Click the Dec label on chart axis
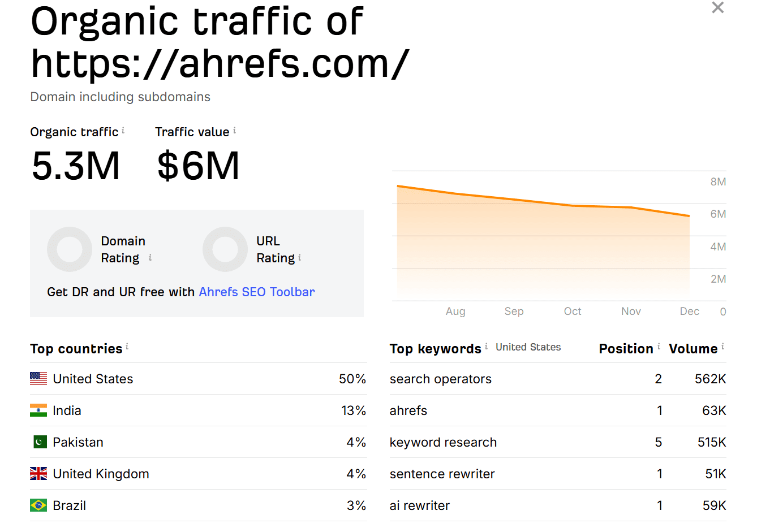Screen dimensions: 757x532 (x=690, y=311)
